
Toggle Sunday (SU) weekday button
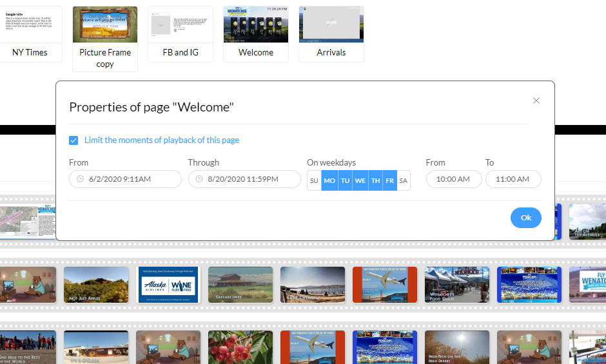314,180
